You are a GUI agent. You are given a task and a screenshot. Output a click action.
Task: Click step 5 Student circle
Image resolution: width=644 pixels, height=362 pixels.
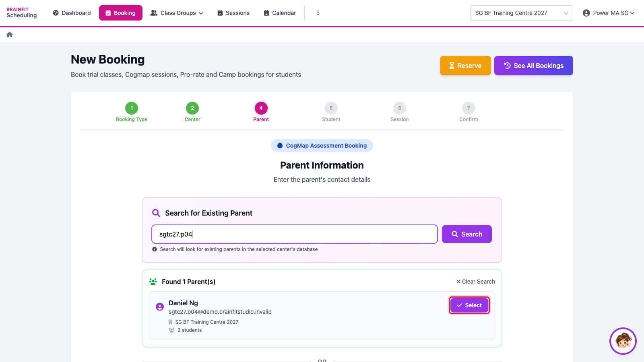331,108
